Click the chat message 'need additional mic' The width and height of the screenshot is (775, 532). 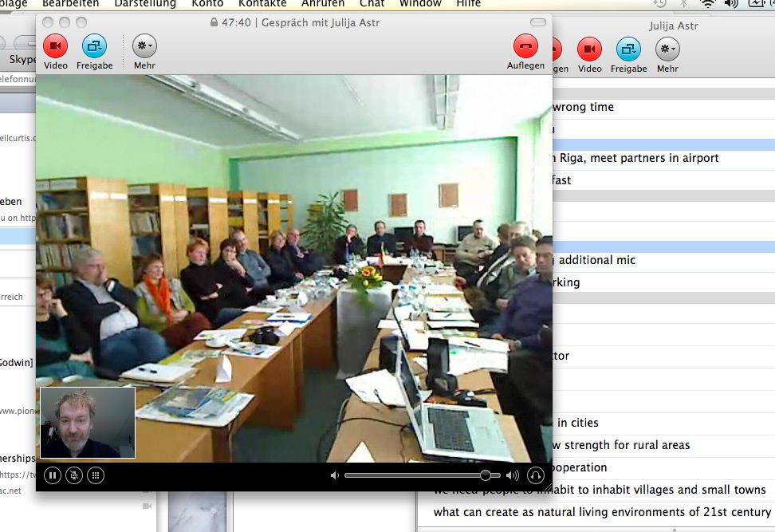pos(596,260)
